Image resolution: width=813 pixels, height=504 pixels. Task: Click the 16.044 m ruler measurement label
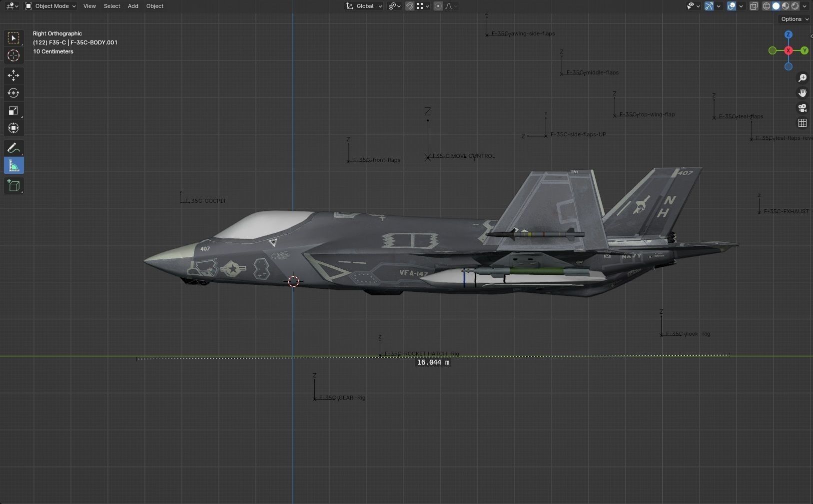point(433,362)
